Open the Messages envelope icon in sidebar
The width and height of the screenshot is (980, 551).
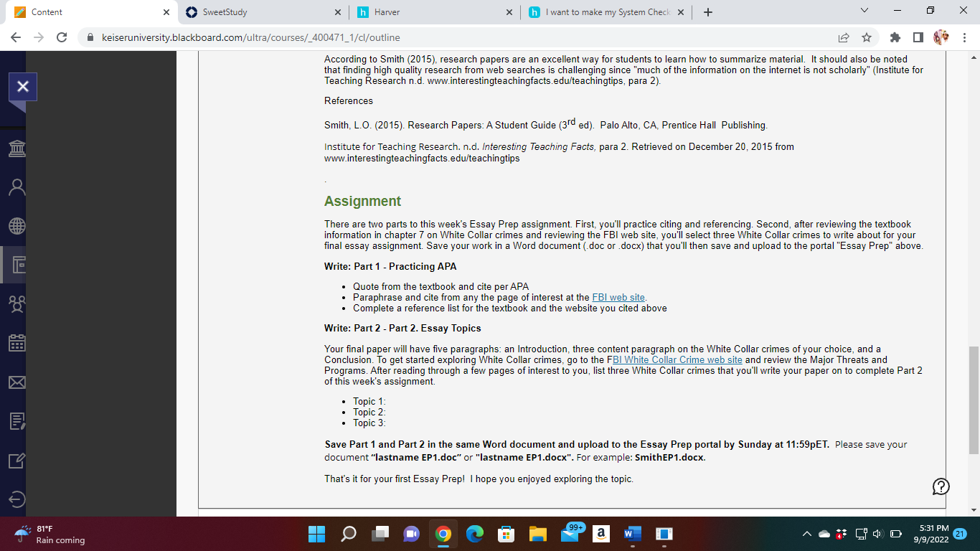17,382
